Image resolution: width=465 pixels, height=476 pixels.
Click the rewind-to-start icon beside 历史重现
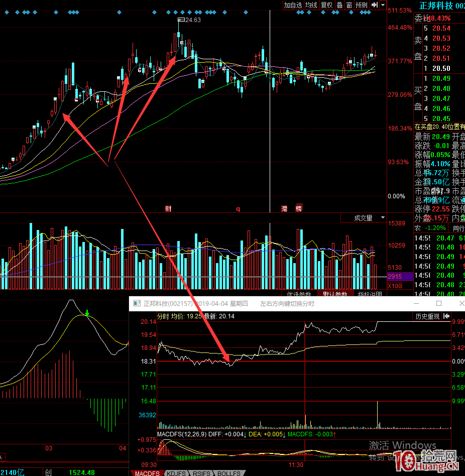tap(446, 316)
